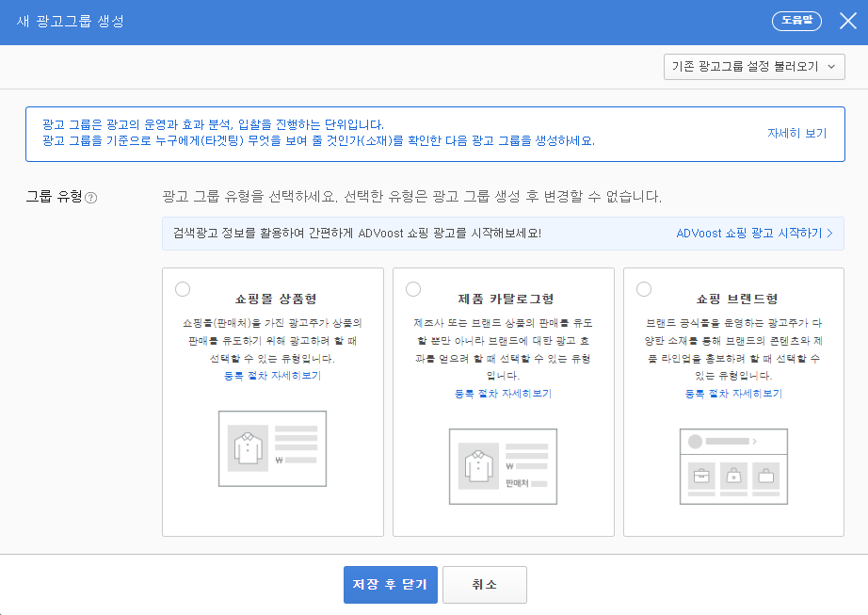Open 등록 절차 자세히보기 under 쇼핑 브랜드형
The height and width of the screenshot is (615, 868).
[x=733, y=394]
